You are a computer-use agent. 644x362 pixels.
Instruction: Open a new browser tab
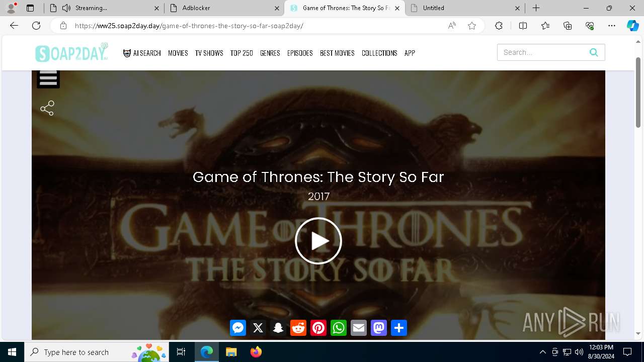coord(536,8)
